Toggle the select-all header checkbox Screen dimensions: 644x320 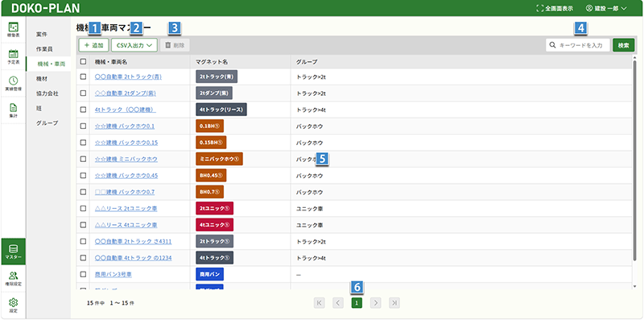tap(84, 62)
